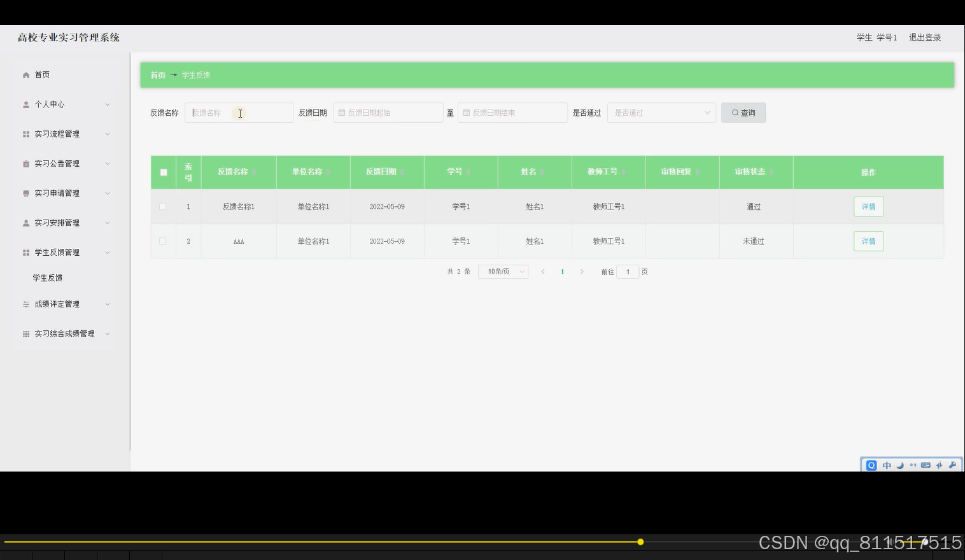
Task: Click the 反馈日期结束 date field
Action: pos(512,113)
